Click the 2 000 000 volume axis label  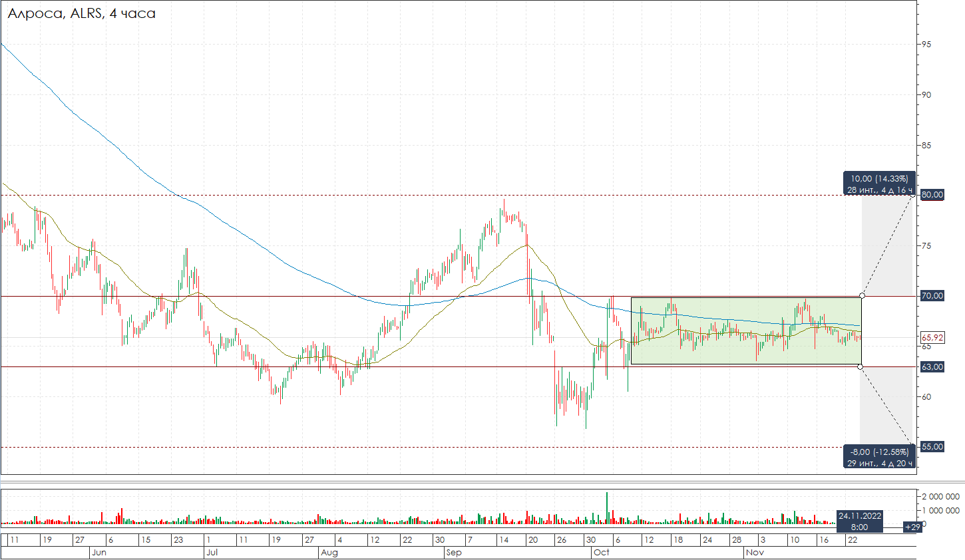(940, 497)
